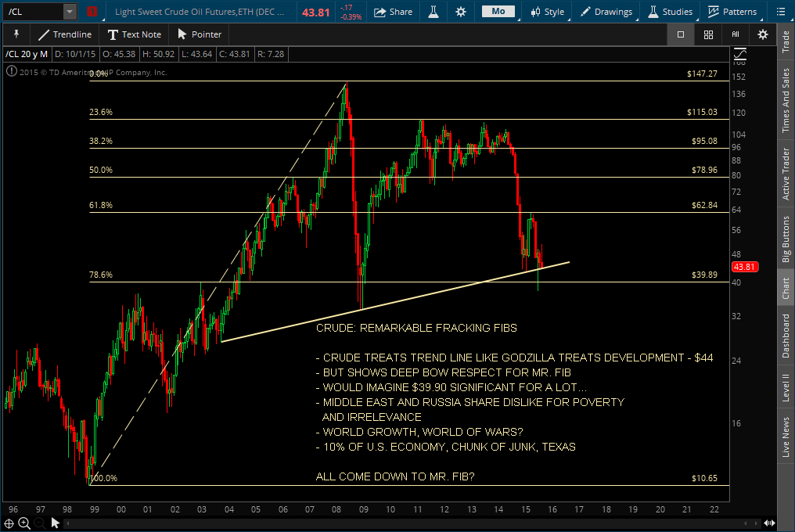Select the Trendline drawing tool
795x532 pixels.
coord(65,34)
